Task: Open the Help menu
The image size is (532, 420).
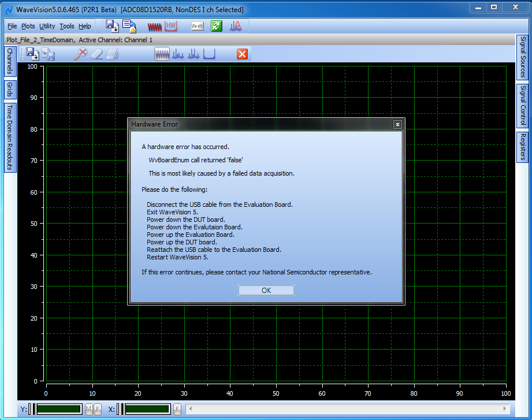Action: coord(85,26)
